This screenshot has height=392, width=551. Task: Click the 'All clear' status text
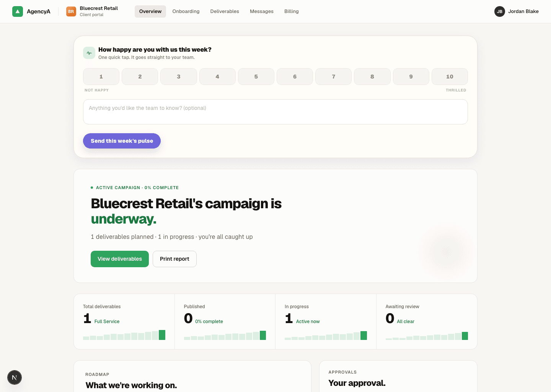[x=406, y=322]
